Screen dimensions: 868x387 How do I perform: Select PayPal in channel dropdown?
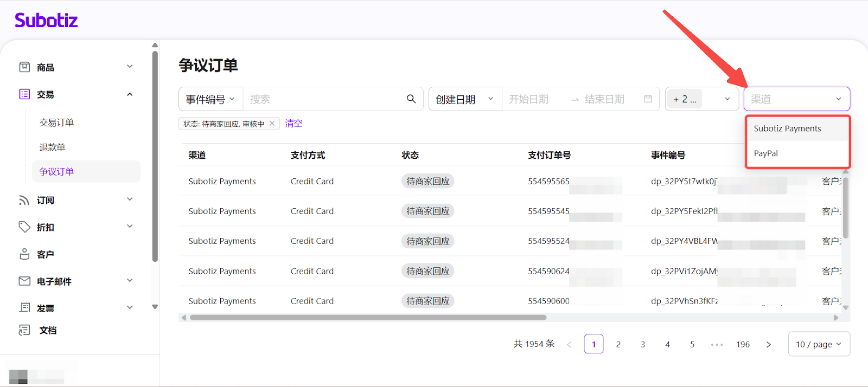pos(766,153)
